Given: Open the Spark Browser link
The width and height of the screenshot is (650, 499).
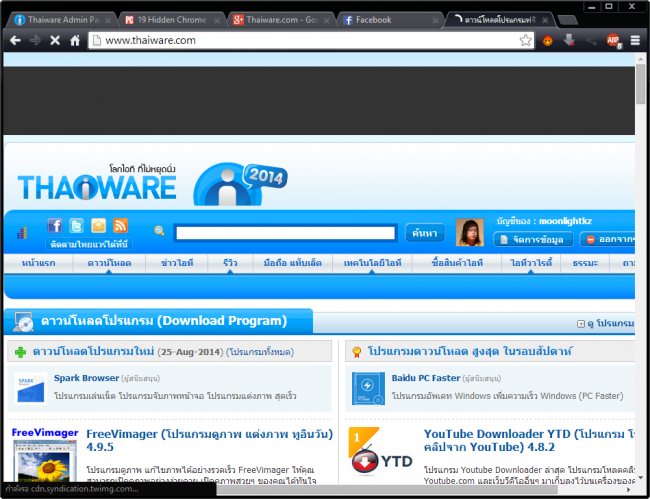Looking at the screenshot, I should [86, 378].
